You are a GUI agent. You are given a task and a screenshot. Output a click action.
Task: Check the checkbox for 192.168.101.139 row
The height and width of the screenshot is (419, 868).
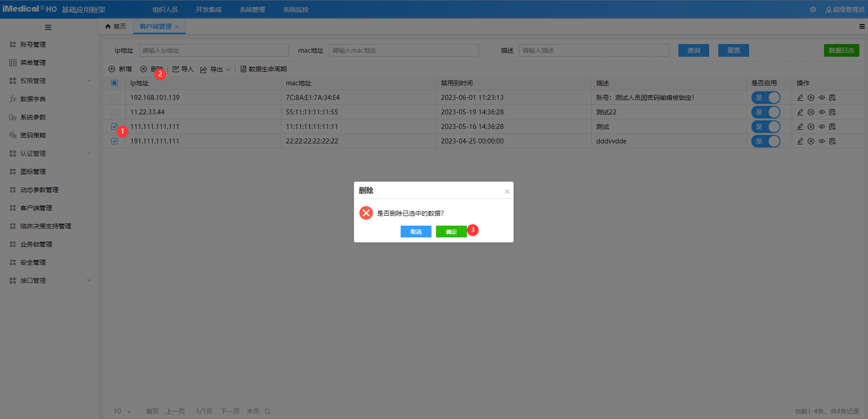(114, 98)
